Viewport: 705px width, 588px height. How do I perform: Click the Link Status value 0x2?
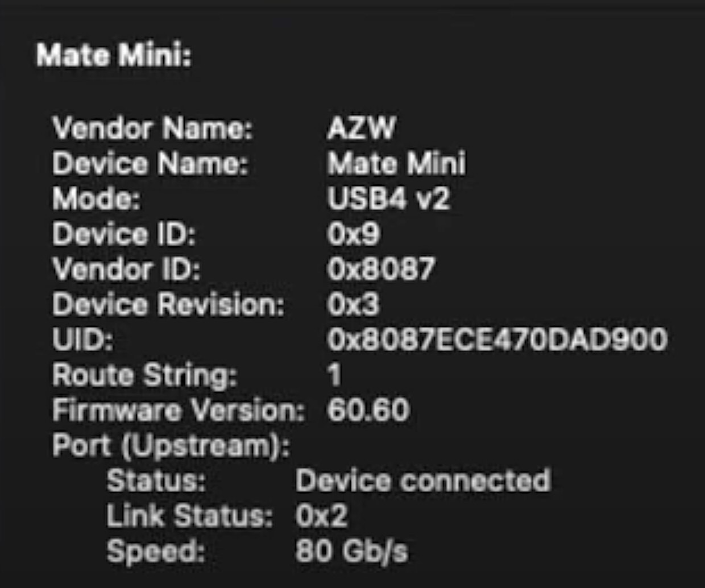[x=321, y=516]
